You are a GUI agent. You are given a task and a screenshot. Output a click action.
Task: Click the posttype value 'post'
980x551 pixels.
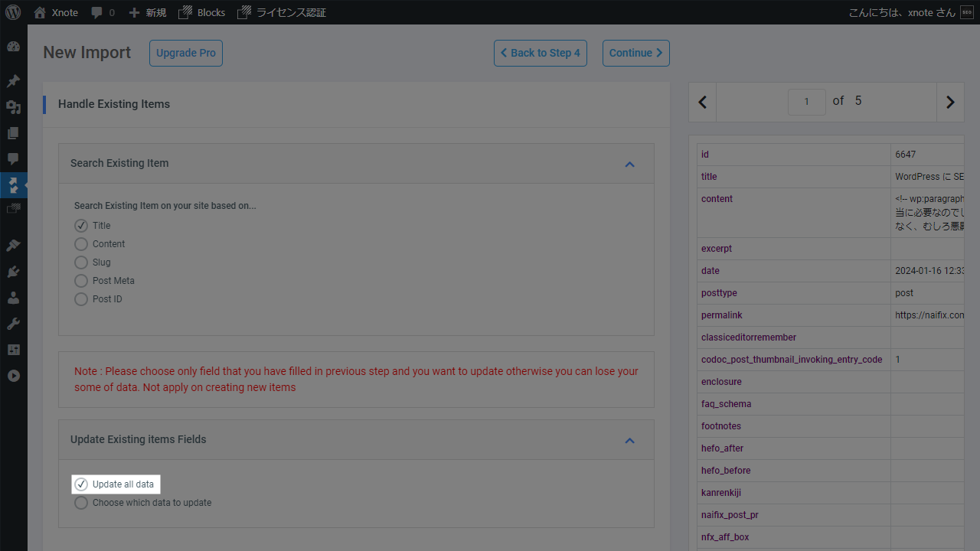[904, 293]
